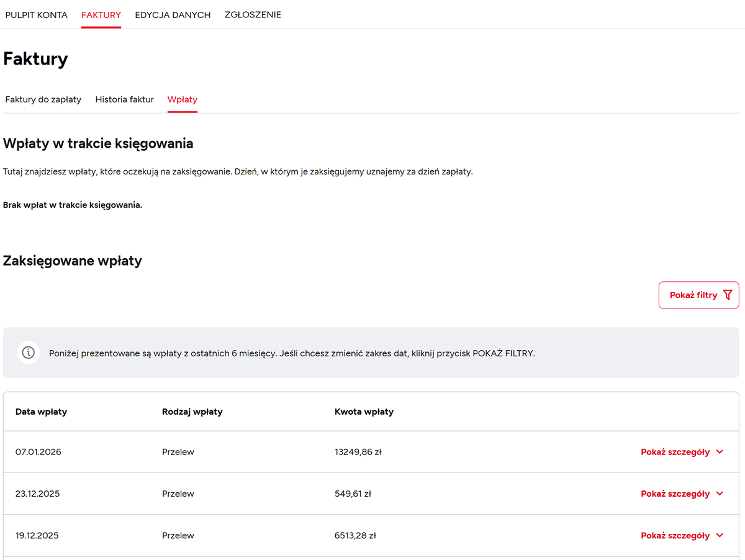This screenshot has height=560, width=745.
Task: Click Pokaż szczegóły for the 13249,86 zł payment
Action: tap(675, 452)
